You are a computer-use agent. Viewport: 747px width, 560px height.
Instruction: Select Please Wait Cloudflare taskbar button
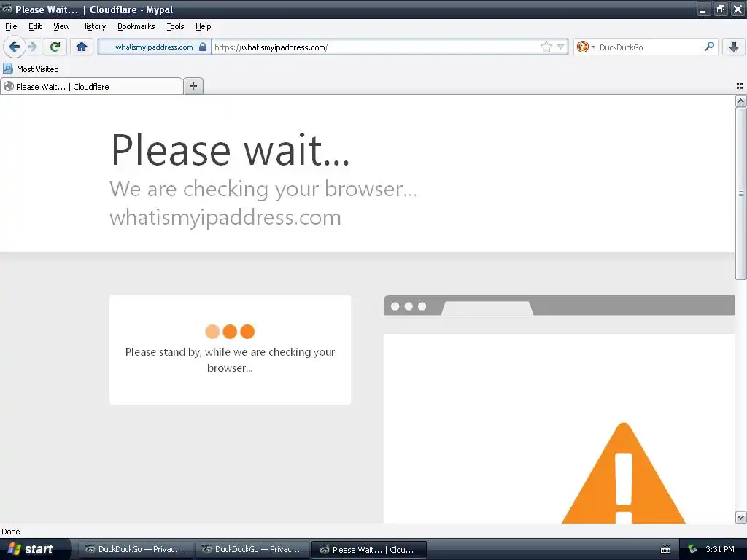(368, 549)
